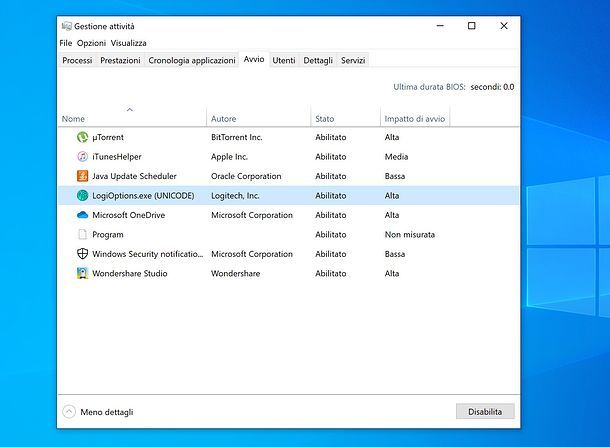Switch to the Utenti tab
This screenshot has height=447, width=610.
point(284,60)
